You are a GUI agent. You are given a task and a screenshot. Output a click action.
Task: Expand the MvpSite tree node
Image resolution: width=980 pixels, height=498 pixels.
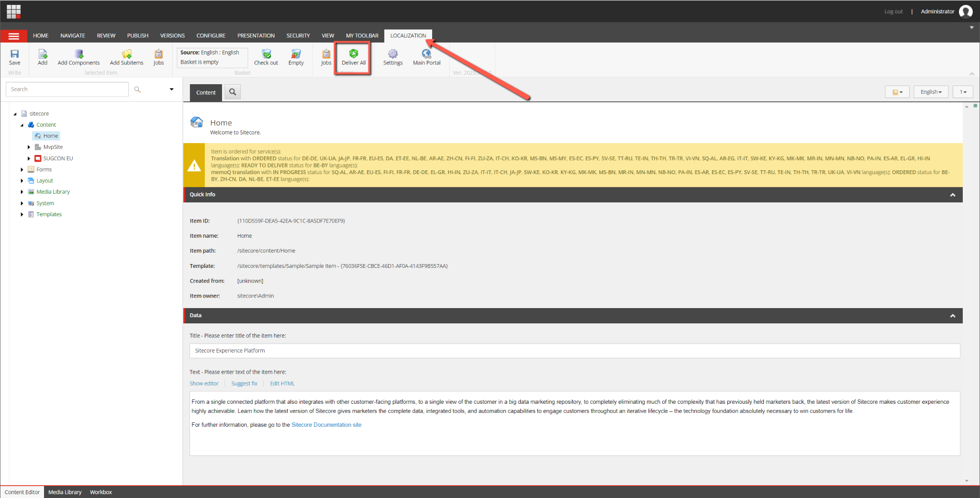[x=29, y=147]
